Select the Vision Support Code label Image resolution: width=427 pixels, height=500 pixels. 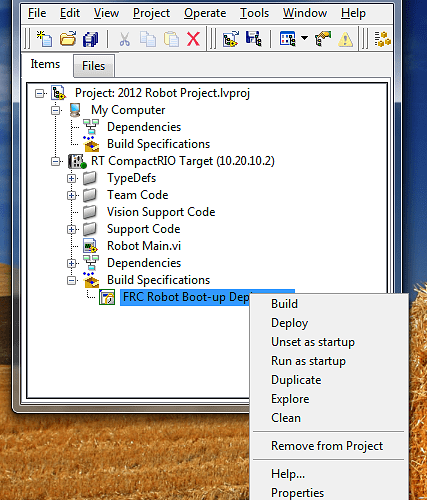pos(161,212)
